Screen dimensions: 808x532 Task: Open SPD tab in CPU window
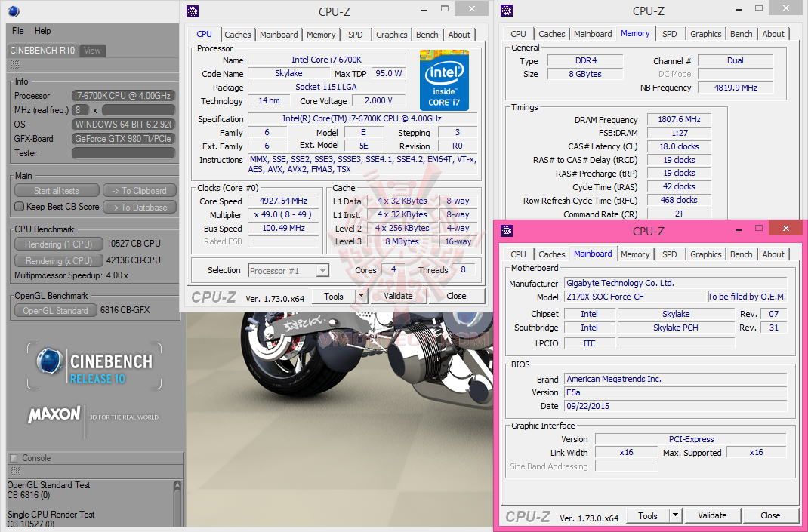[x=356, y=35]
